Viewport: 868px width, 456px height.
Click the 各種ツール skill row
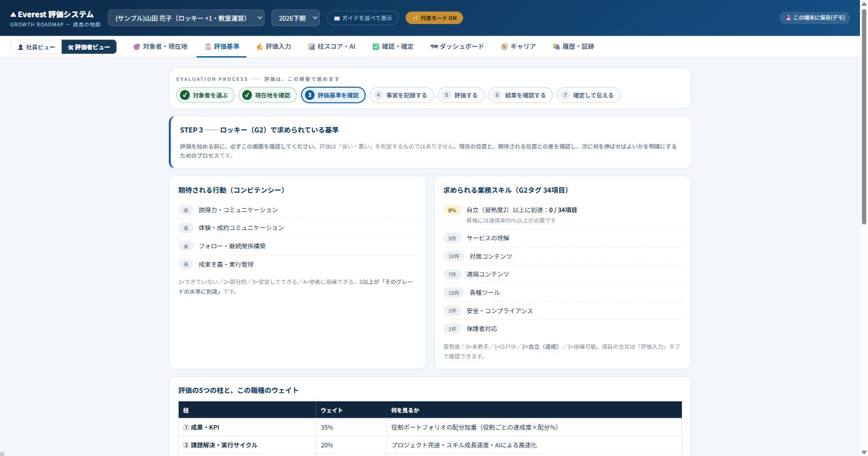563,293
